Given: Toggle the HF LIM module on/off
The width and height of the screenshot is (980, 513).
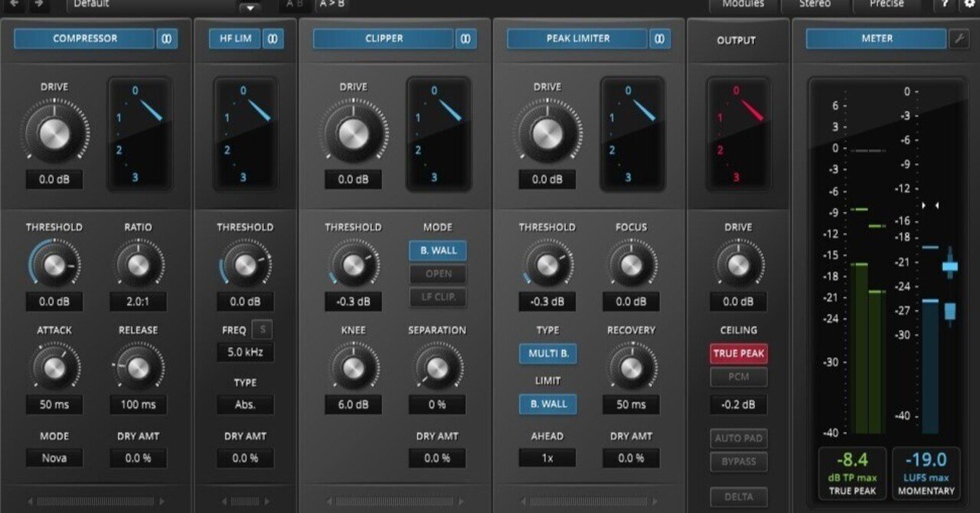Looking at the screenshot, I should coord(235,38).
